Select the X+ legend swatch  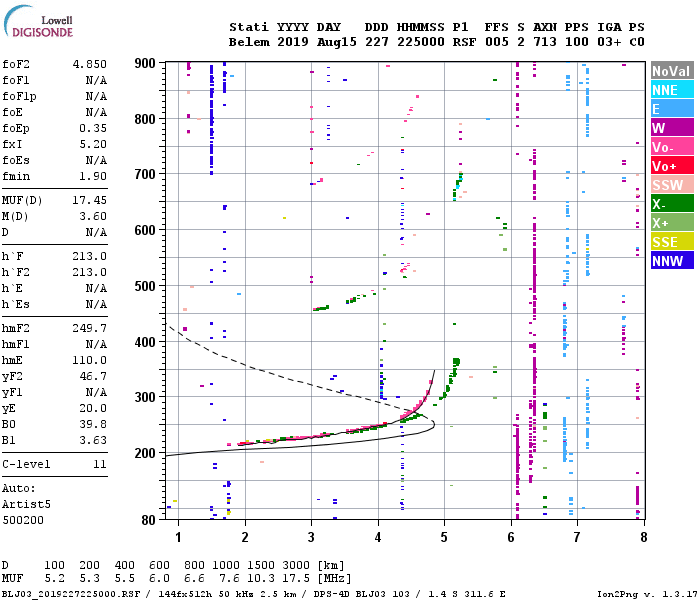[x=672, y=223]
